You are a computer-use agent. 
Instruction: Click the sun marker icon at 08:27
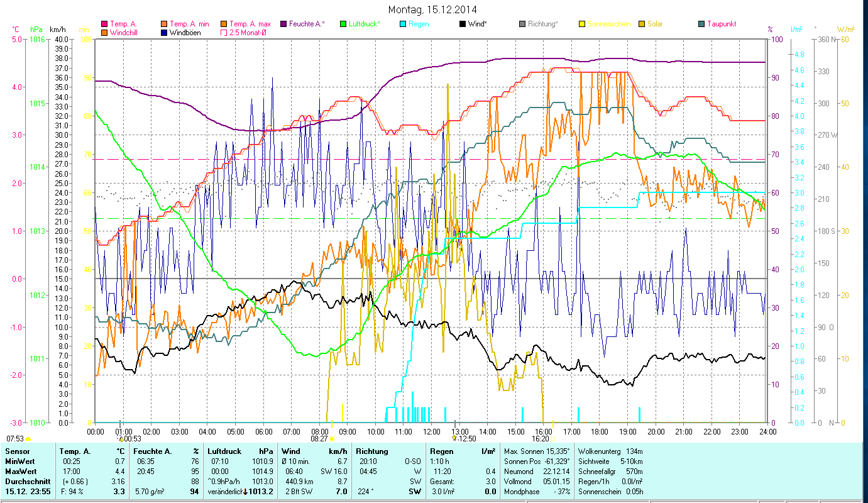click(x=332, y=439)
